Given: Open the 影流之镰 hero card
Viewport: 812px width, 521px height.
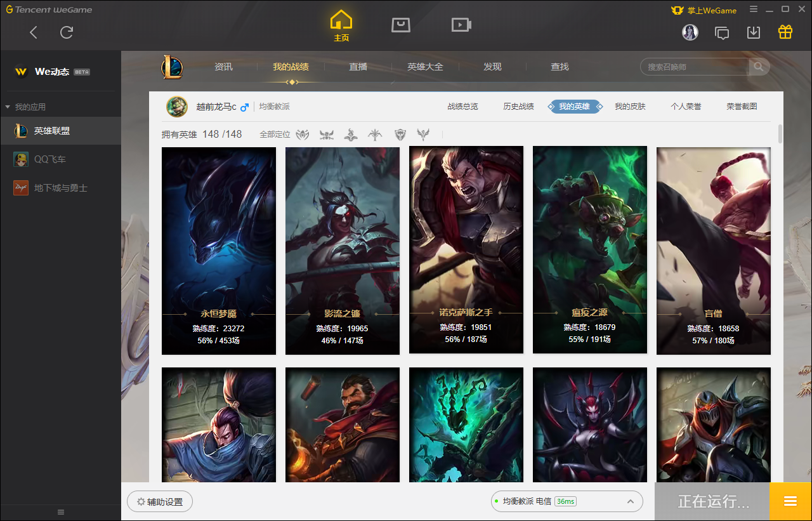Looking at the screenshot, I should point(343,251).
